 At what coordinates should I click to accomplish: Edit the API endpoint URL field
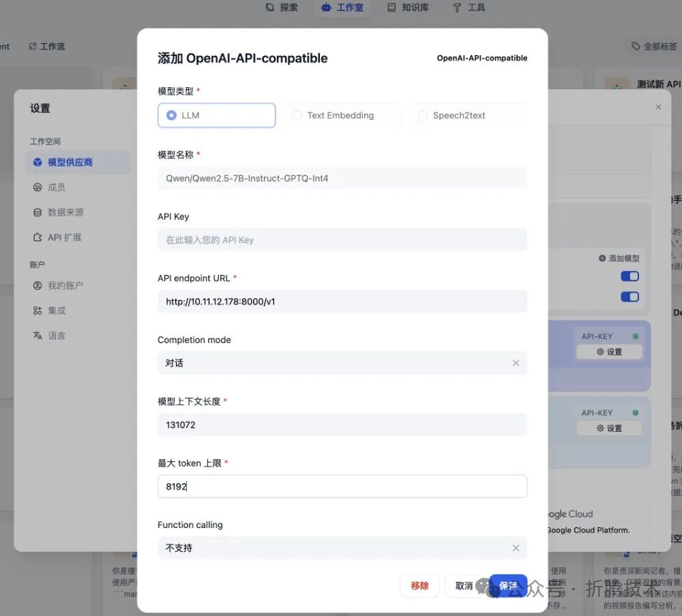[342, 302]
